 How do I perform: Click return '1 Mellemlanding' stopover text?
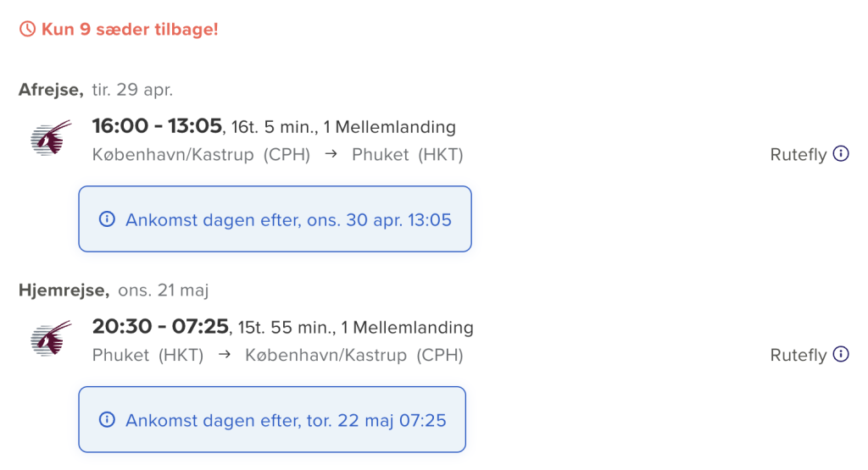[x=408, y=328]
